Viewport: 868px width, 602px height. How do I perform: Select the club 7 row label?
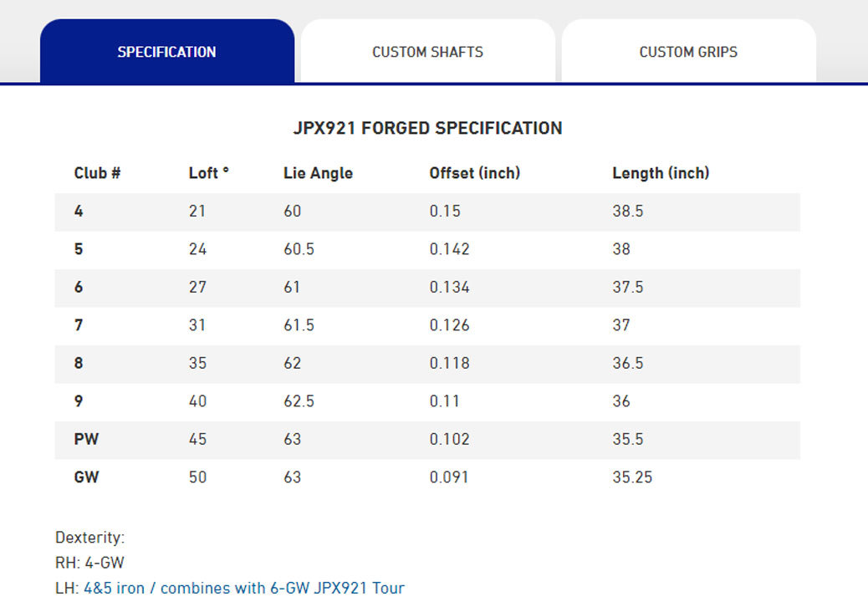79,325
